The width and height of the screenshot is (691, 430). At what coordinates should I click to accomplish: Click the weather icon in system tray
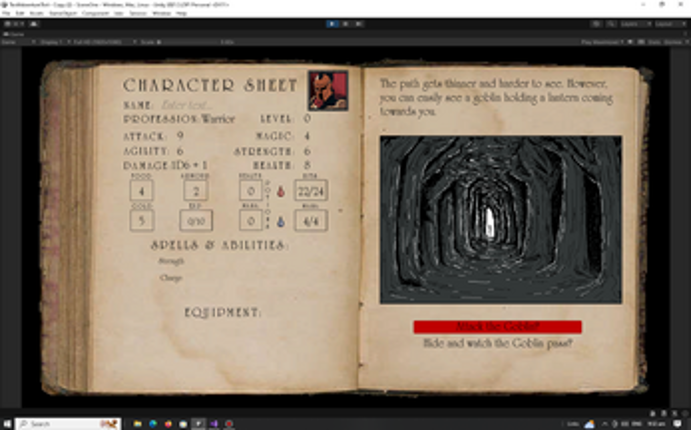click(589, 424)
